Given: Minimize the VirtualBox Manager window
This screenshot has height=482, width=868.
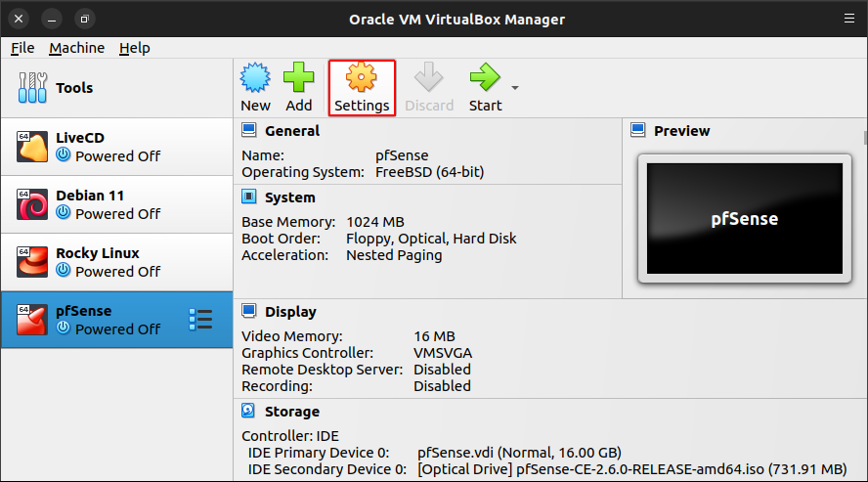Looking at the screenshot, I should [52, 19].
